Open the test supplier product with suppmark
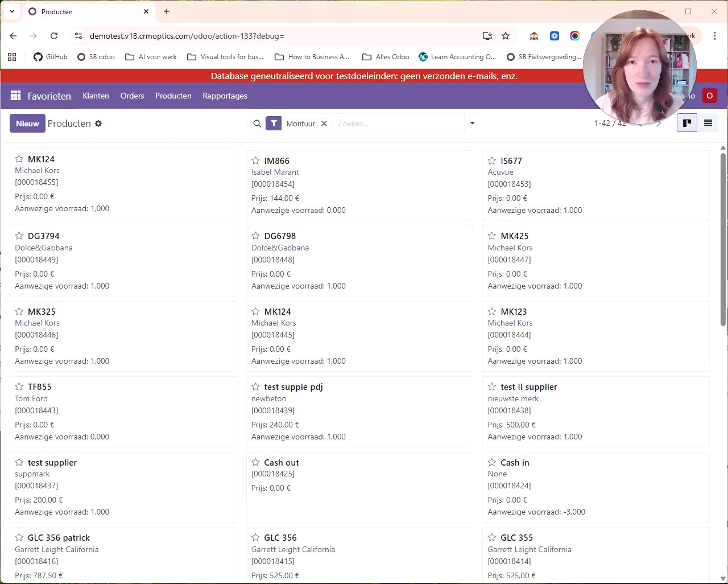Image resolution: width=728 pixels, height=584 pixels. point(123,487)
